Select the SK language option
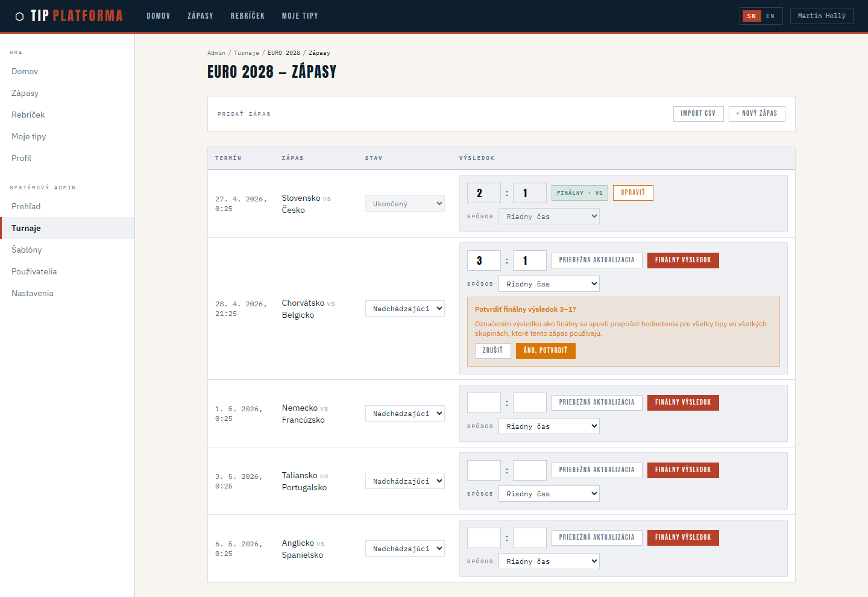Viewport: 868px width, 597px height. click(x=751, y=16)
